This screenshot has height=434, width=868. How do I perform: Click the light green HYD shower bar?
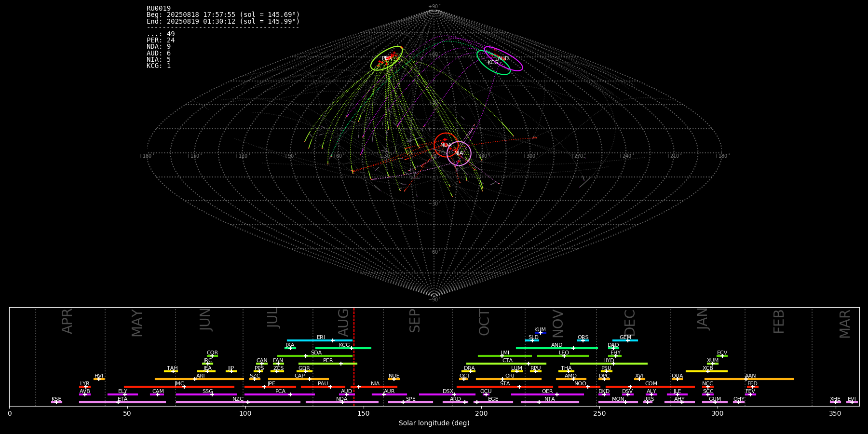609,364
